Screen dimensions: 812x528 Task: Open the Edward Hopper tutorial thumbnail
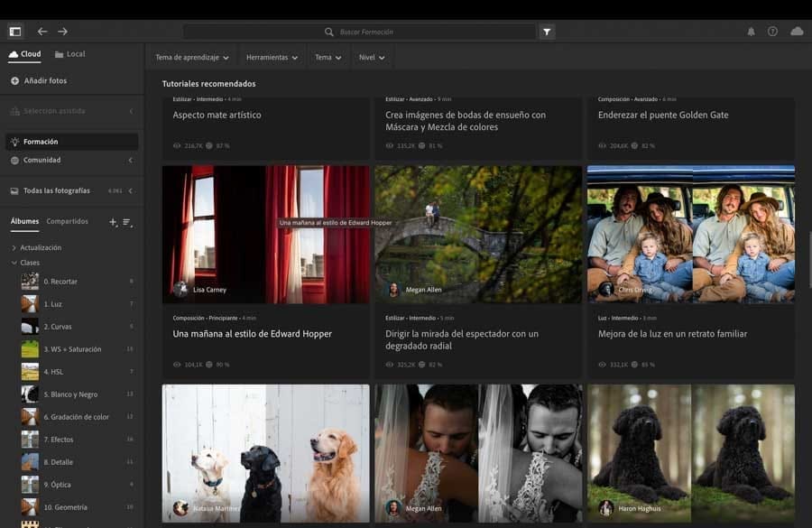coord(266,234)
